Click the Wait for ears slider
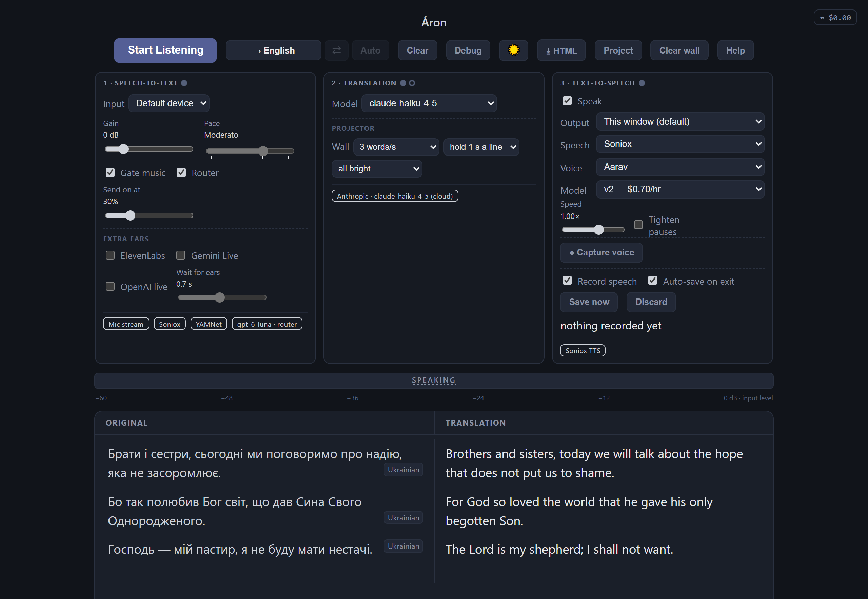The width and height of the screenshot is (868, 599). pyautogui.click(x=222, y=297)
